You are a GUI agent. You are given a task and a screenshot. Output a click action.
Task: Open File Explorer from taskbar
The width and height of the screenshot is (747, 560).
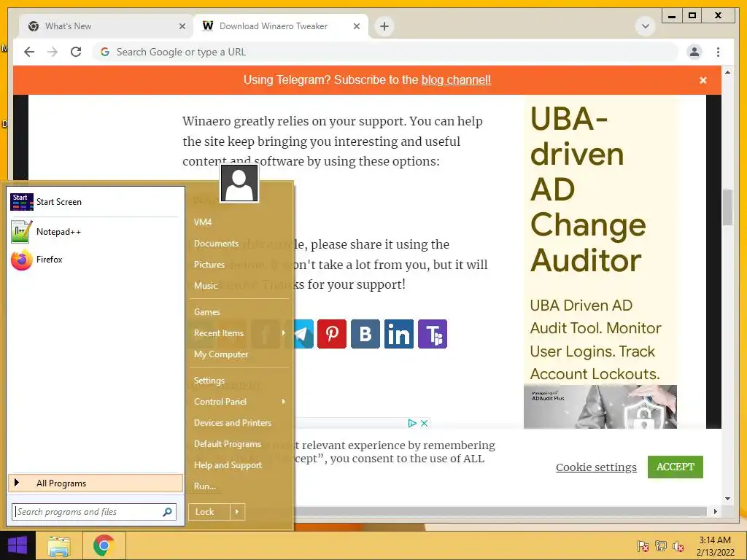[x=59, y=545]
